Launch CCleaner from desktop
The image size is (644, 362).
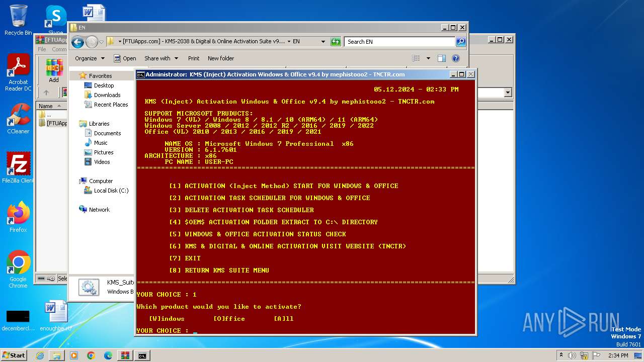[18, 119]
